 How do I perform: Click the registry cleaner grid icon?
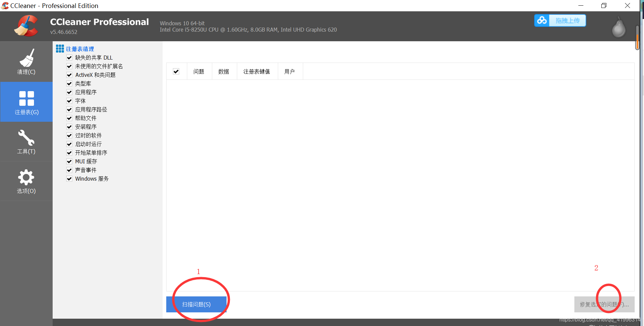point(60,49)
